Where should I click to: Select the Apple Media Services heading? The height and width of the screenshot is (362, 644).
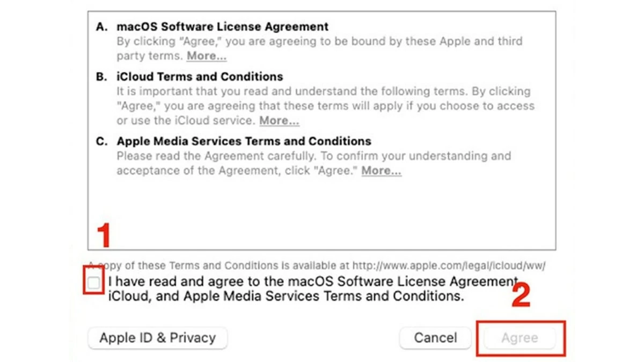point(244,141)
